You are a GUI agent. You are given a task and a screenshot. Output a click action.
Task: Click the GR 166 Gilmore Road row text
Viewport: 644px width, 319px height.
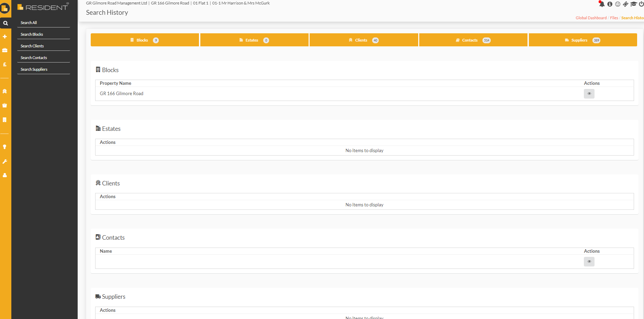coord(122,93)
